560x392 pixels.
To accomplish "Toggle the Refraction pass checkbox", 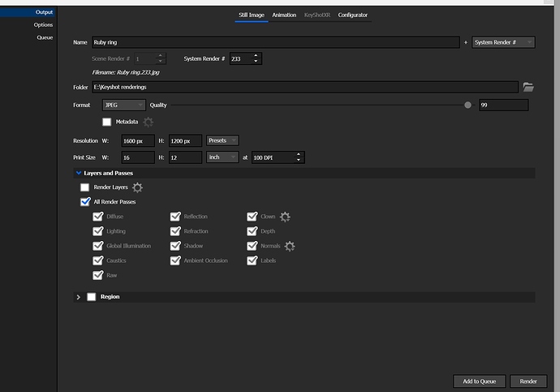I will point(175,231).
